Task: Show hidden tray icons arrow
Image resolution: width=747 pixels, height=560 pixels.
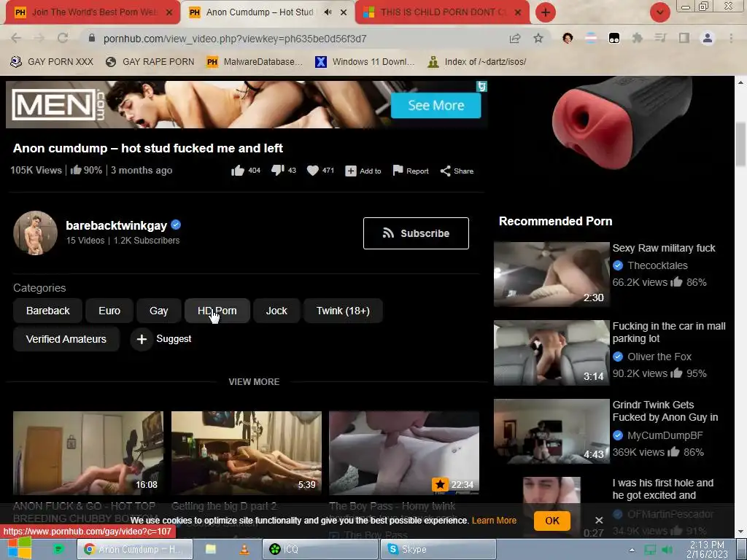Action: point(632,550)
